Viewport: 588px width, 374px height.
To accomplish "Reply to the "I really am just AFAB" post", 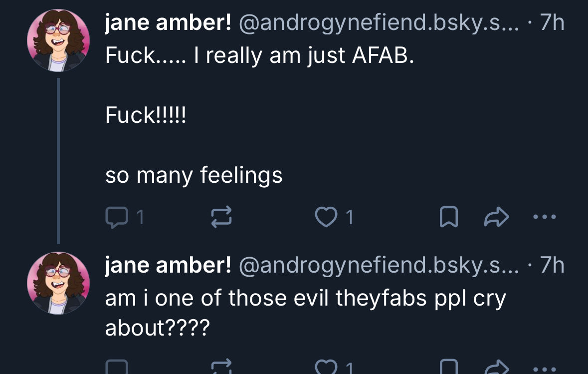I will pyautogui.click(x=117, y=217).
